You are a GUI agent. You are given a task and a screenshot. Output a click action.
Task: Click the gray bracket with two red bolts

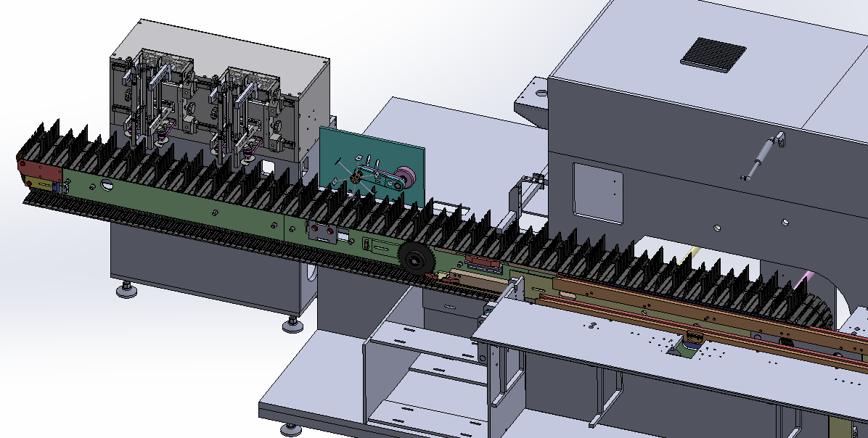pos(322,231)
